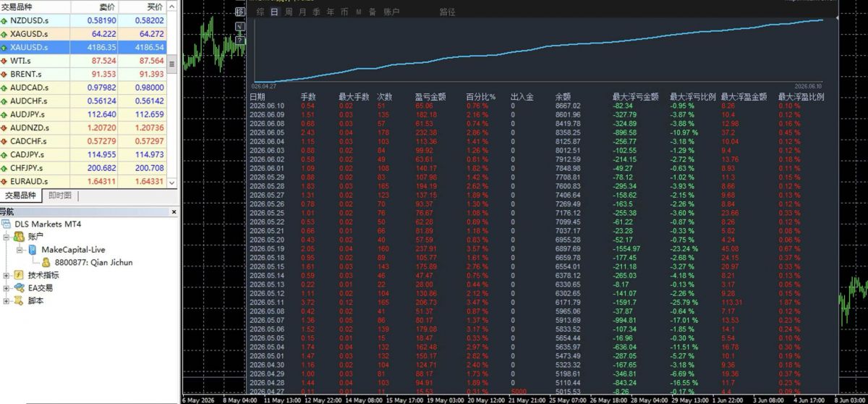Click EURAUD.s red down-arrow icon
868x404 pixels.
coord(5,182)
